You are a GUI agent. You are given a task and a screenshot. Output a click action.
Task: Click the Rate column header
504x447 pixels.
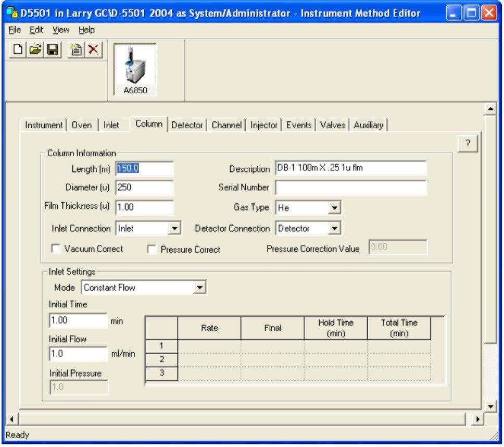[209, 328]
